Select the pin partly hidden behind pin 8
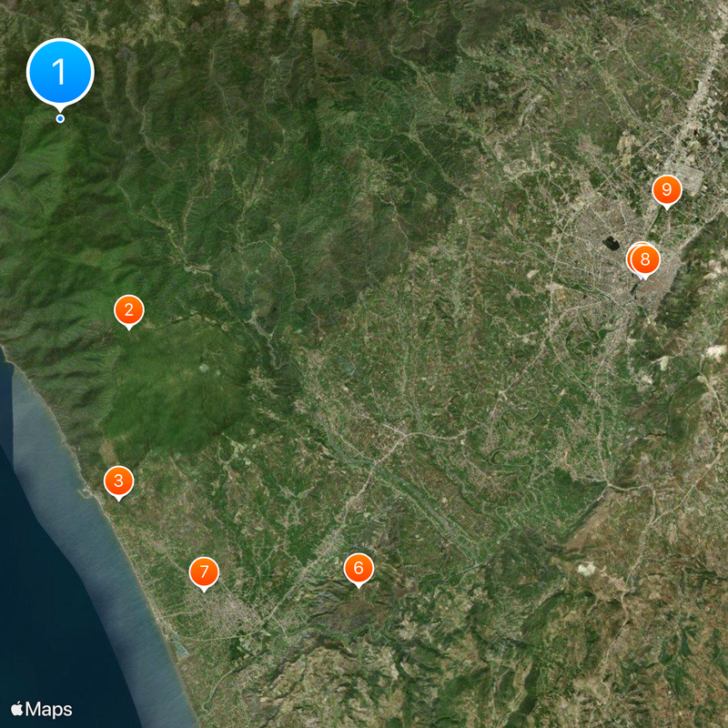 pos(632,256)
